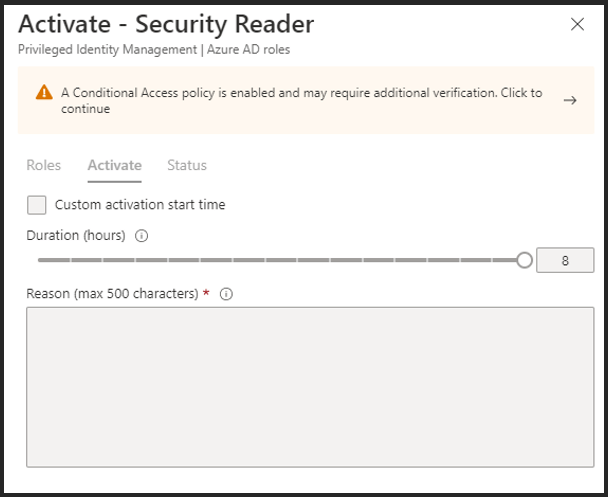The width and height of the screenshot is (608, 497).
Task: Click the arrow icon on the banner
Action: (x=570, y=100)
